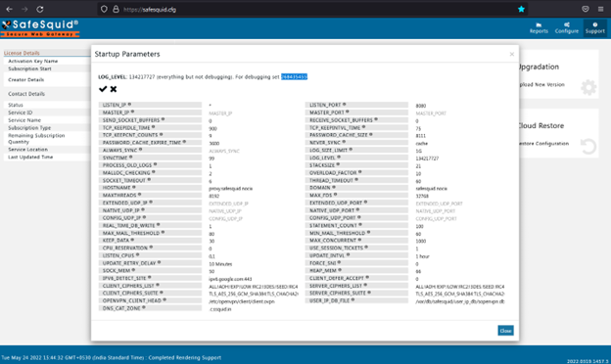
Task: Click the Close button in dialog
Action: pyautogui.click(x=505, y=331)
